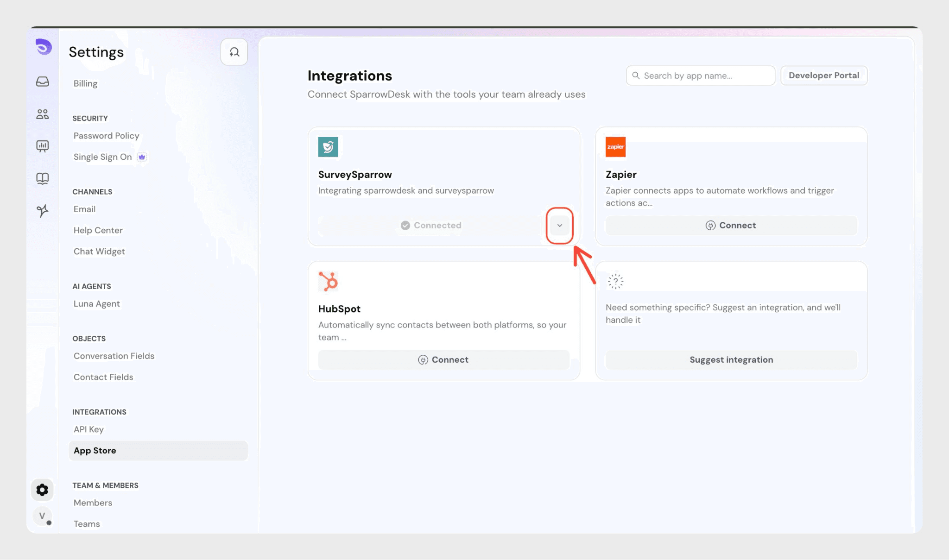
Task: Click the SparrowDesk logo icon
Action: pos(44,47)
